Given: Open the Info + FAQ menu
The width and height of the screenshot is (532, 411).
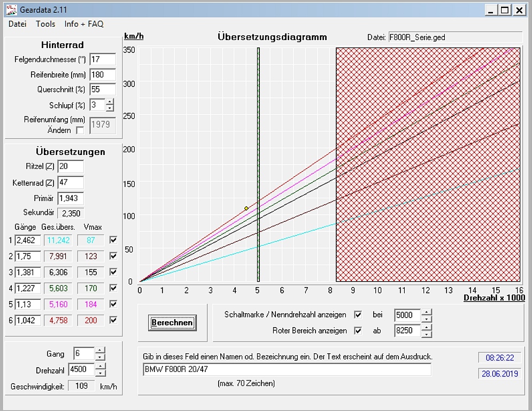Looking at the screenshot, I should 84,24.
